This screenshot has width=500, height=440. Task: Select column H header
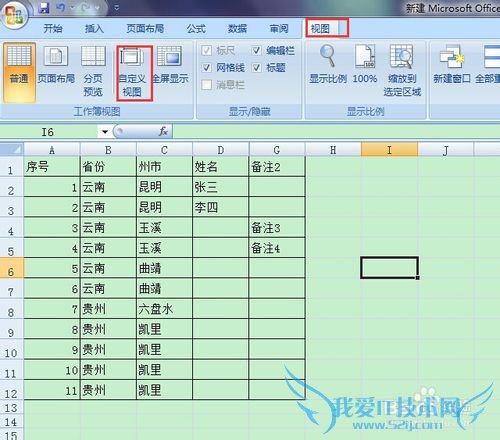(333, 150)
